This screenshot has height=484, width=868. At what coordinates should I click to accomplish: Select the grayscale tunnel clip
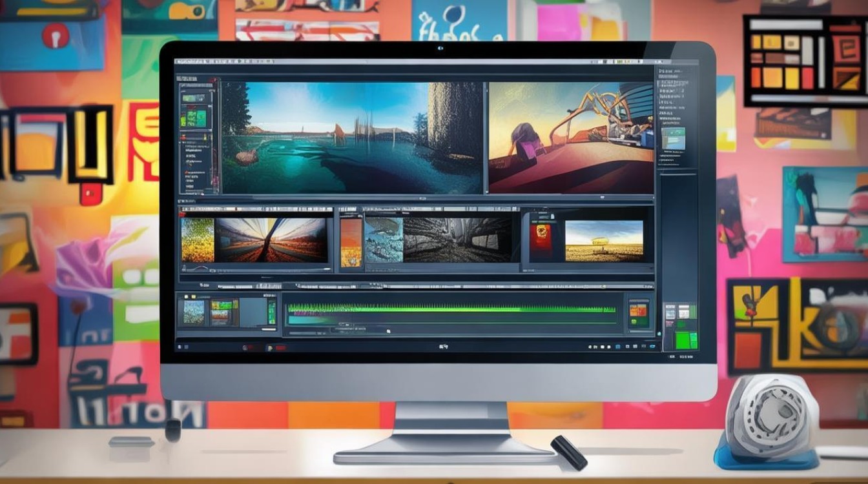[457, 239]
